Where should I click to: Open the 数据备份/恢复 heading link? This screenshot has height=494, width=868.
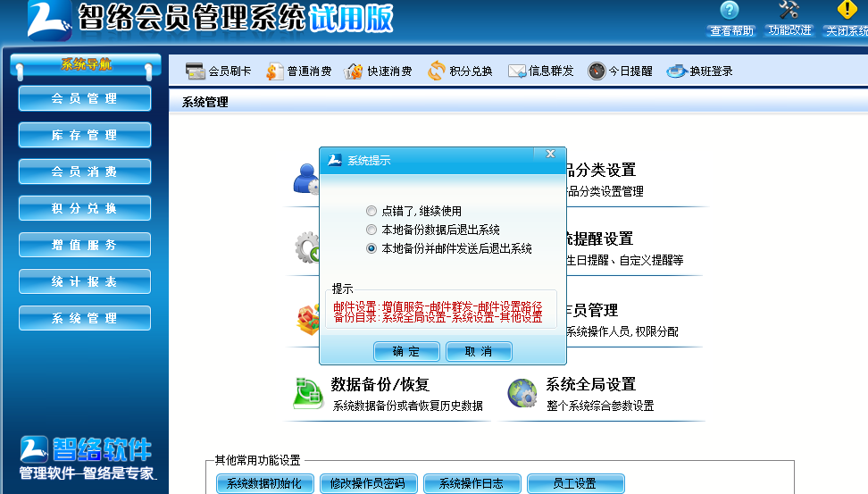pyautogui.click(x=380, y=384)
